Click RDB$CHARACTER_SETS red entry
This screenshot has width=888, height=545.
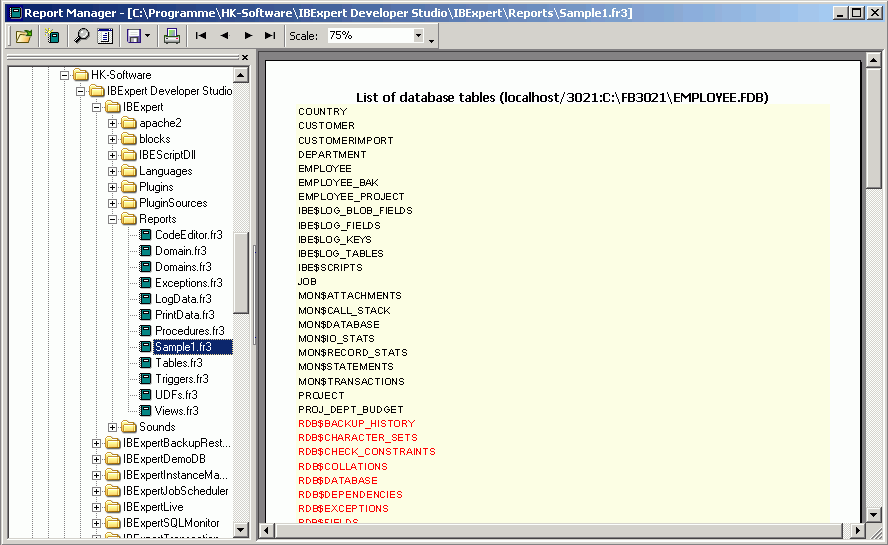357,437
